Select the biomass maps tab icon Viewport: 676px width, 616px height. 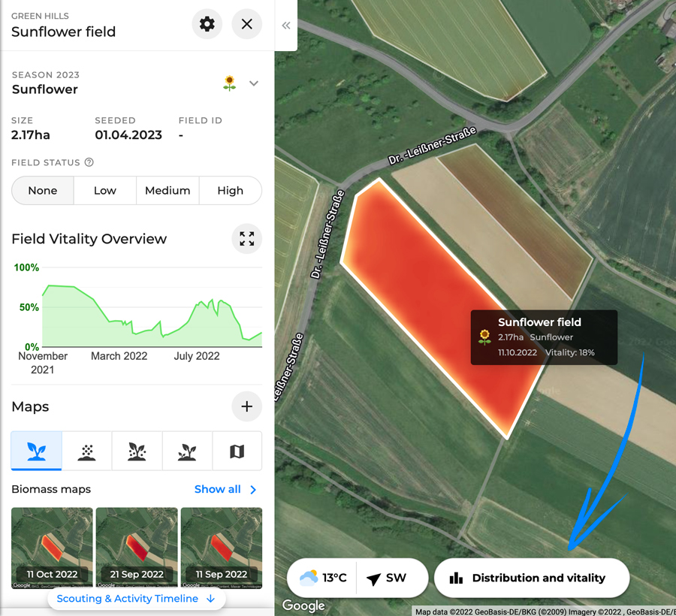[x=37, y=451]
